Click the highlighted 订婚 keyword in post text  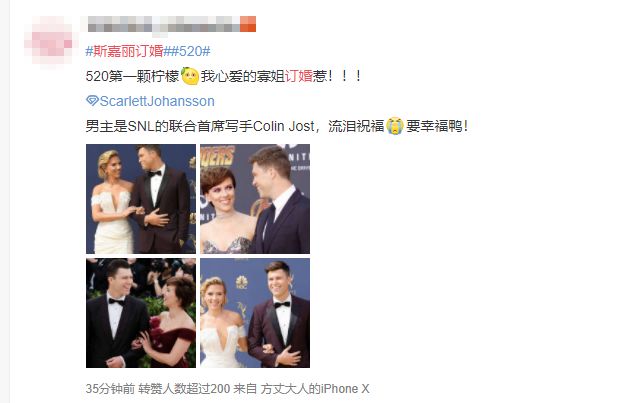coord(298,76)
